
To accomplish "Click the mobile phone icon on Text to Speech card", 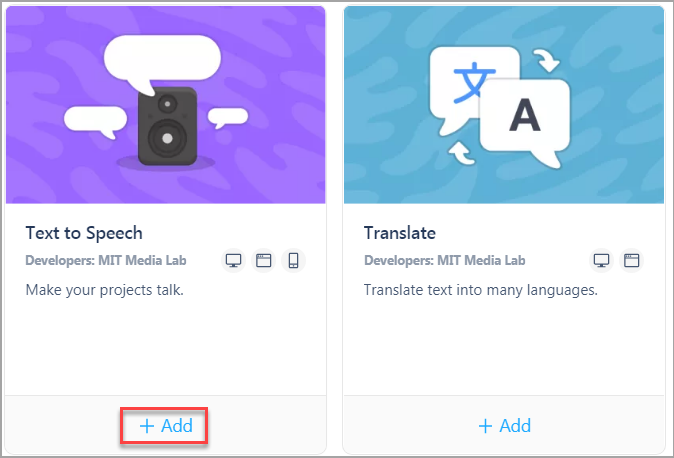I will tap(294, 261).
